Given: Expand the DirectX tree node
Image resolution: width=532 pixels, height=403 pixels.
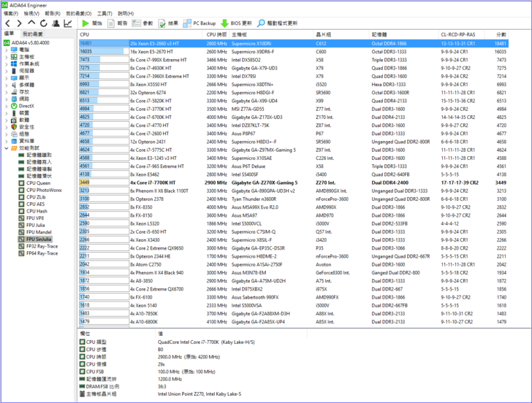Looking at the screenshot, I should click(x=6, y=106).
